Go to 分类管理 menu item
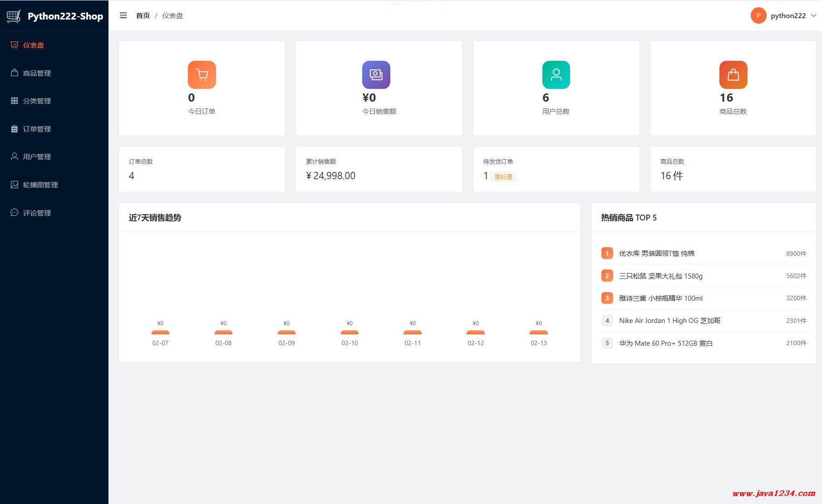 tap(37, 101)
